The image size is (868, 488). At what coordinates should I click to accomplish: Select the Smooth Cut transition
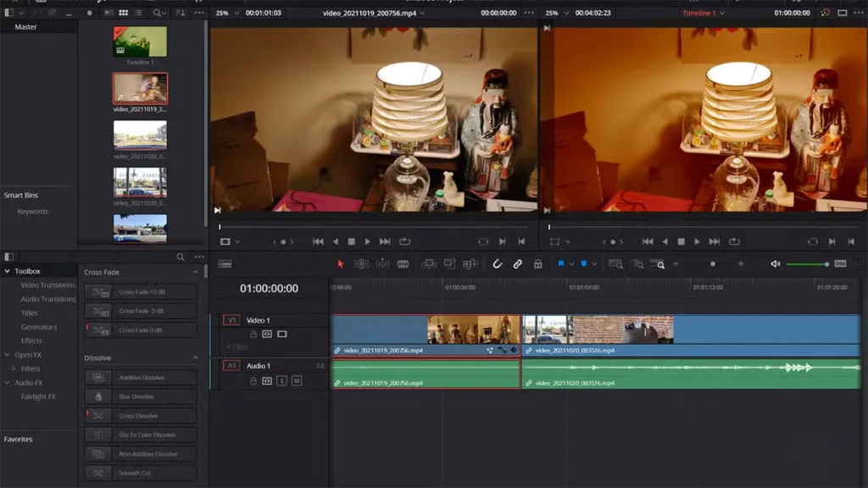tap(141, 473)
